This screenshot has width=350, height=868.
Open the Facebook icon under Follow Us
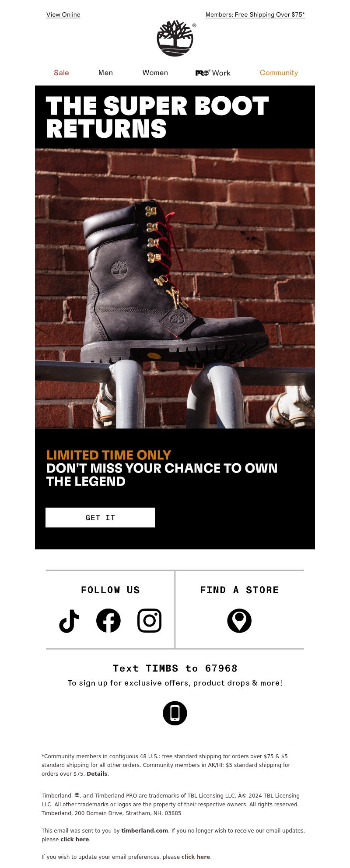[108, 620]
